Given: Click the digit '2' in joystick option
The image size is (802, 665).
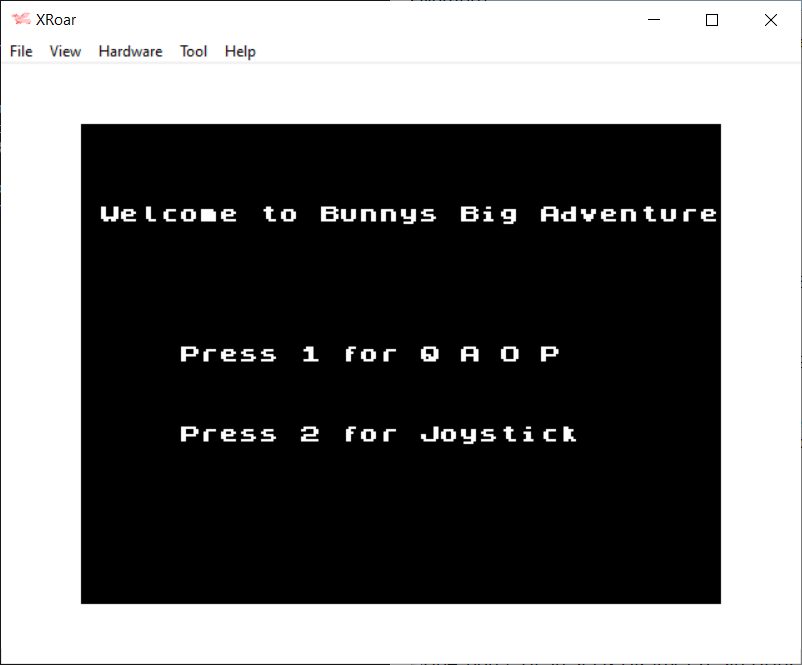Looking at the screenshot, I should [x=310, y=434].
